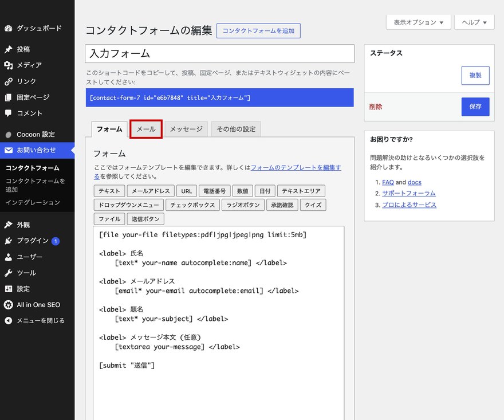The width and height of the screenshot is (504, 420).
Task: Insert a ファイル tag
Action: 109,219
